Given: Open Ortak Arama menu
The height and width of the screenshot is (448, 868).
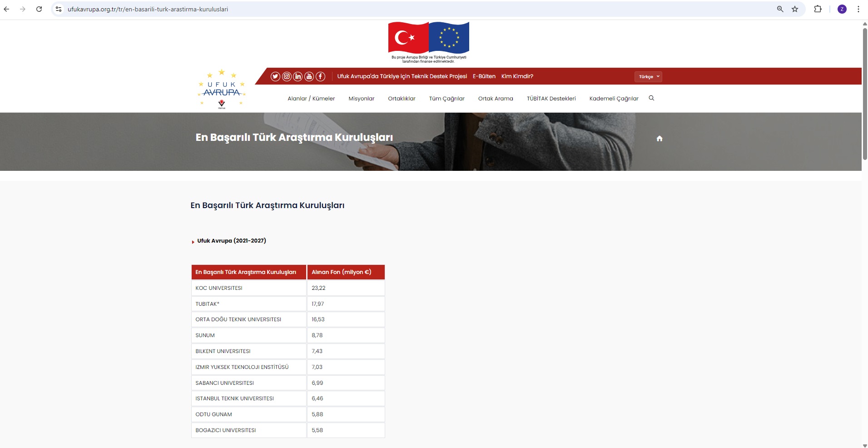Looking at the screenshot, I should click(496, 99).
